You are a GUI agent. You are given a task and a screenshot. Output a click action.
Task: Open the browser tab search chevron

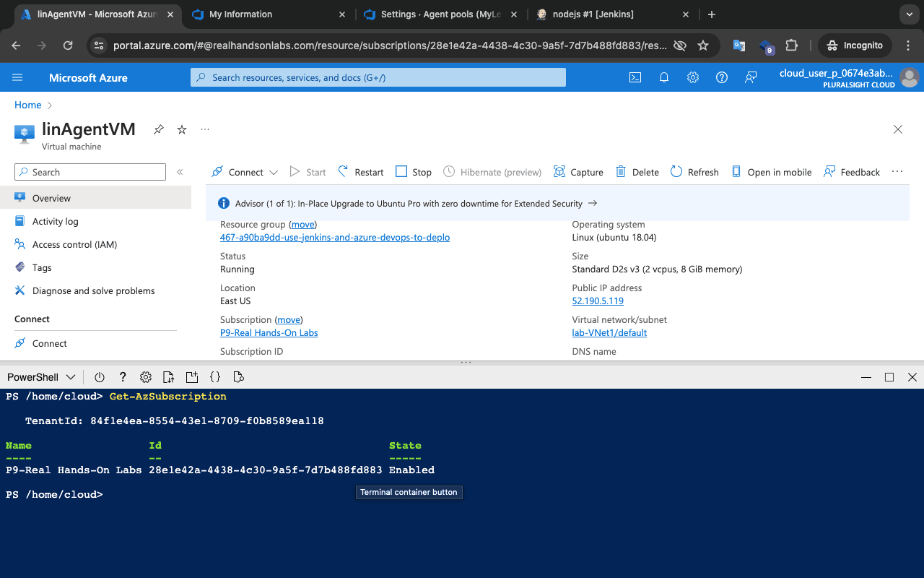tap(909, 14)
